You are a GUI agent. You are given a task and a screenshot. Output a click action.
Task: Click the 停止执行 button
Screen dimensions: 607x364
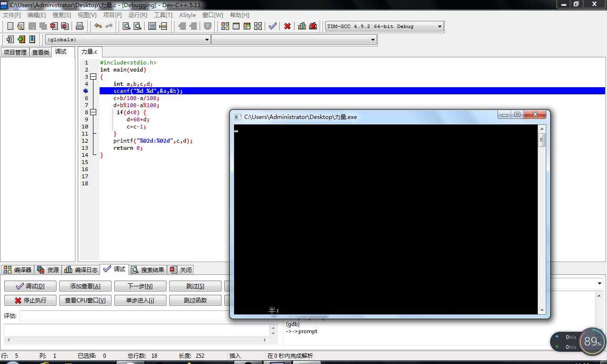click(30, 300)
